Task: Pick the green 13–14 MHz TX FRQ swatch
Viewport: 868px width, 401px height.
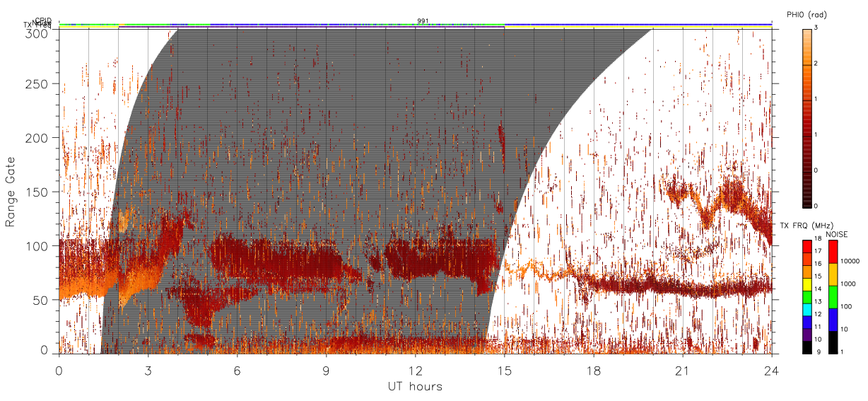Action: pos(807,297)
